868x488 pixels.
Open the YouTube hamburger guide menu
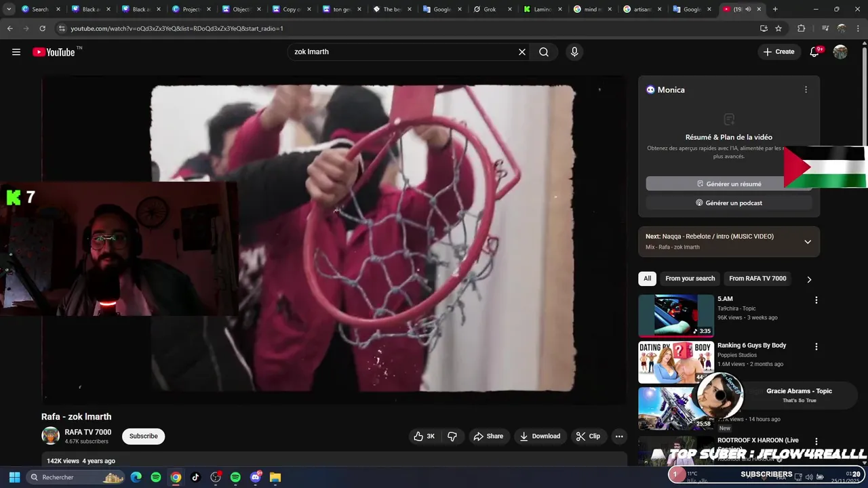point(16,52)
